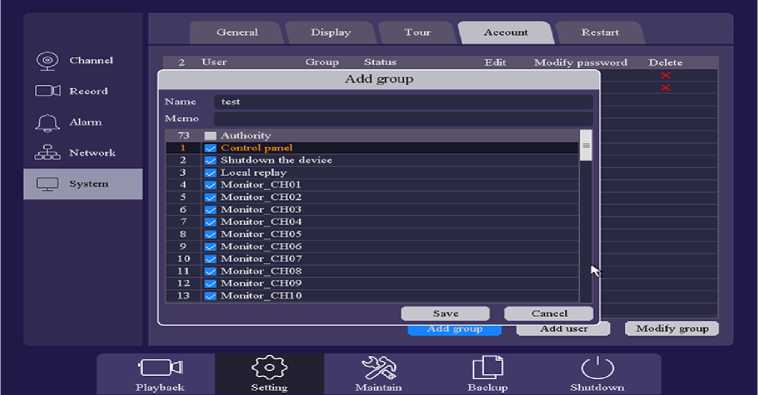Open the Channel menu label
Viewport: 758px width, 395px height.
[91, 60]
